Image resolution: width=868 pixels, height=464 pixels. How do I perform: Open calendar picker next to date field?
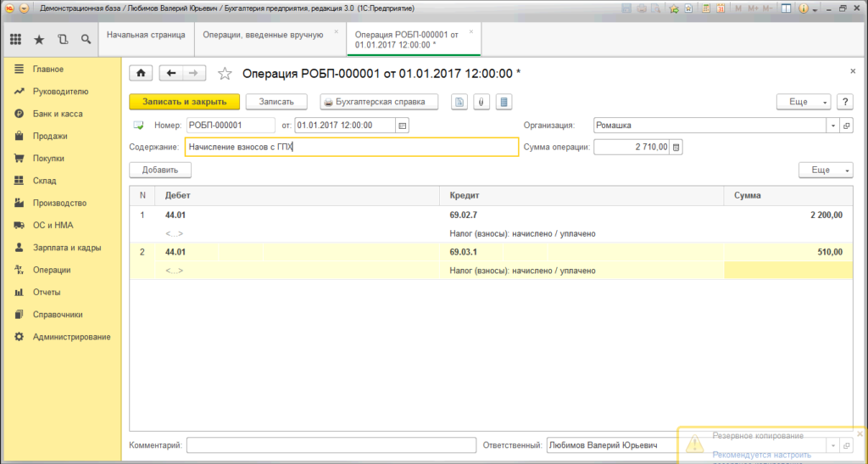402,126
